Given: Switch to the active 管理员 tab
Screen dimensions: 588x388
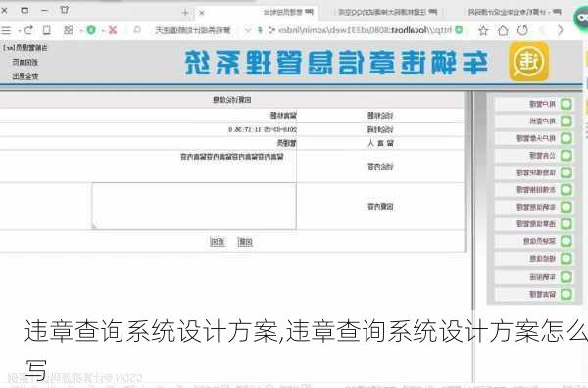Looking at the screenshot, I should 257,13.
